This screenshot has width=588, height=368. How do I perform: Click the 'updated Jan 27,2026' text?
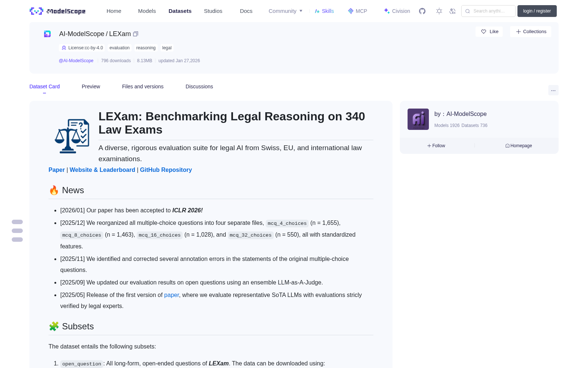tap(179, 61)
